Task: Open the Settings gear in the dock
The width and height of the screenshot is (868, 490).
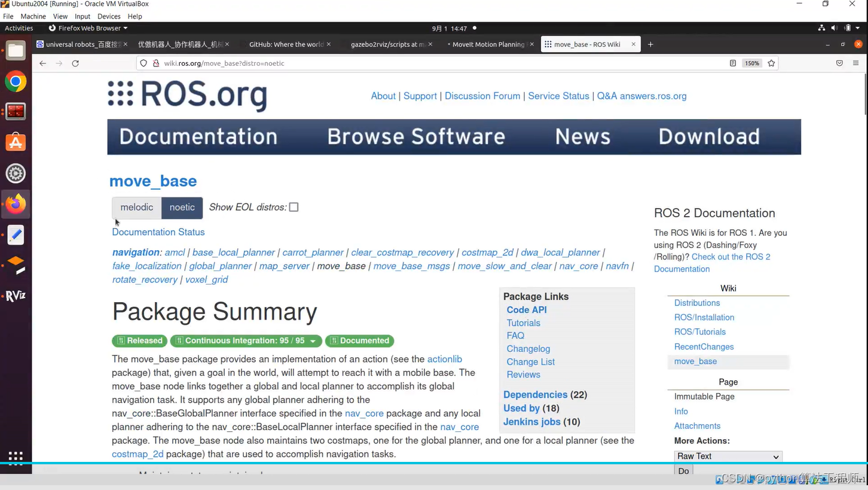Action: click(16, 174)
